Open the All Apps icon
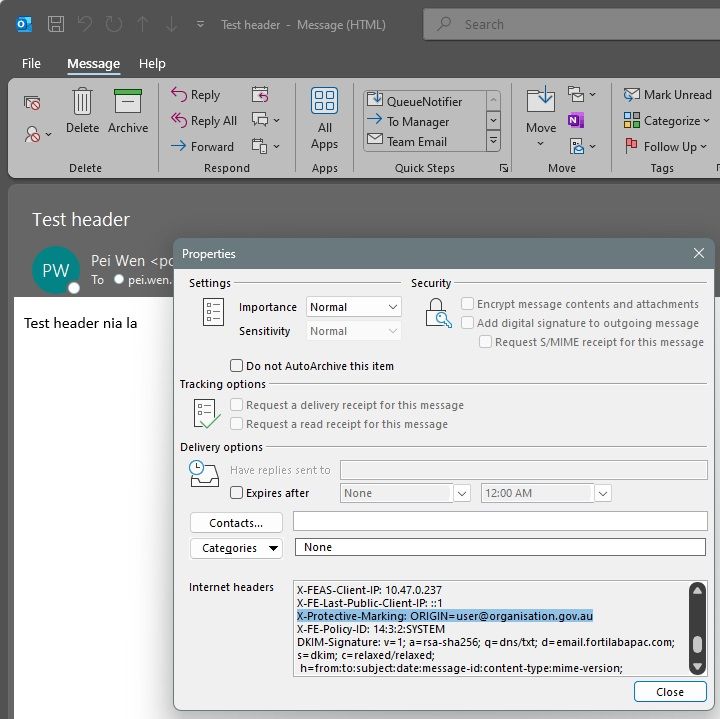The height and width of the screenshot is (719, 720). tap(324, 102)
